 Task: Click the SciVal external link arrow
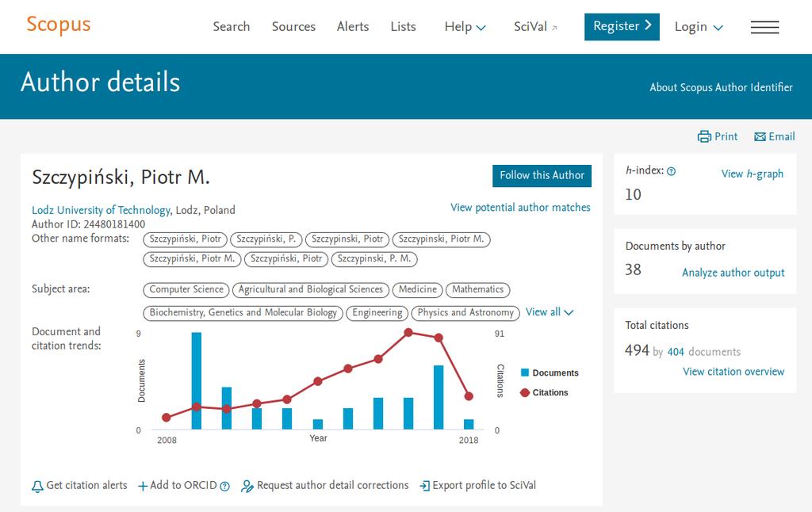point(554,28)
